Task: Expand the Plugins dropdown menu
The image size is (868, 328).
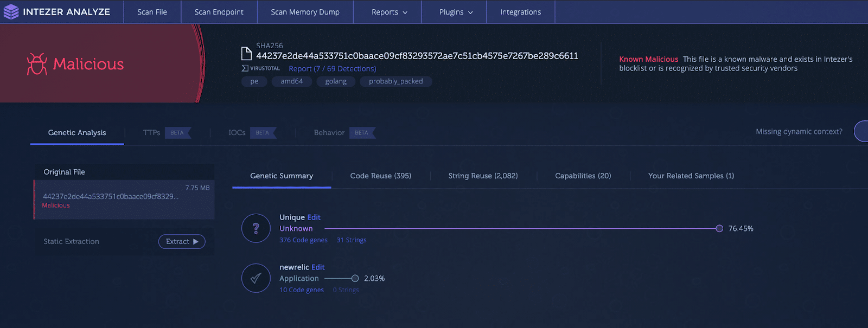Action: click(456, 12)
